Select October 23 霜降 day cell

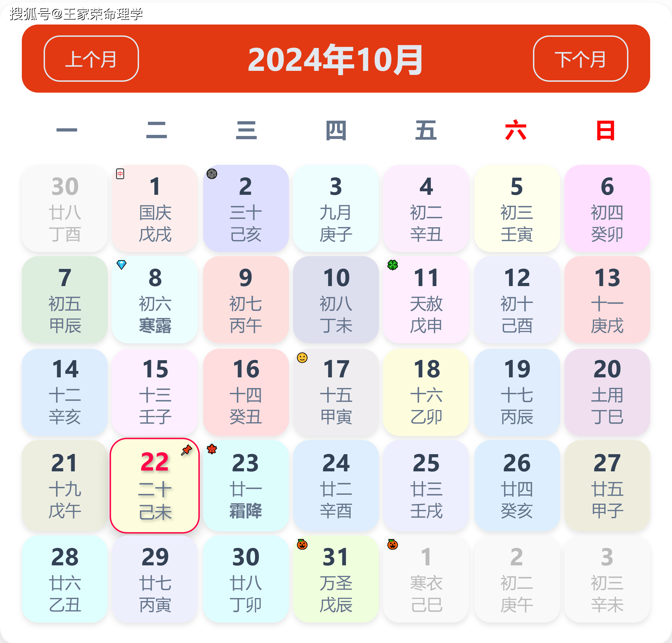coord(246,486)
